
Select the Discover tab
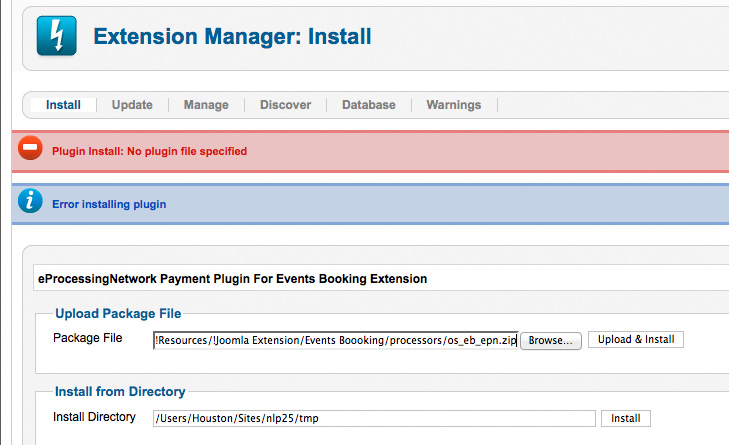pyautogui.click(x=285, y=105)
